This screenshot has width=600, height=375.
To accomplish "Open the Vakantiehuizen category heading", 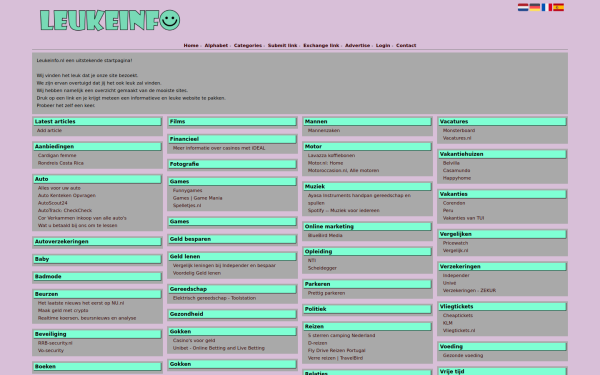I will tap(502, 154).
